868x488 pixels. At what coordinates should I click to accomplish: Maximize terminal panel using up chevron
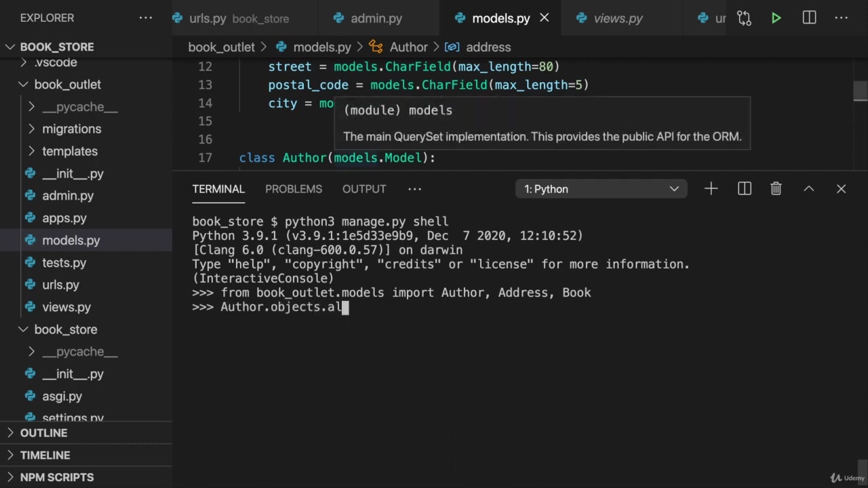coord(808,189)
